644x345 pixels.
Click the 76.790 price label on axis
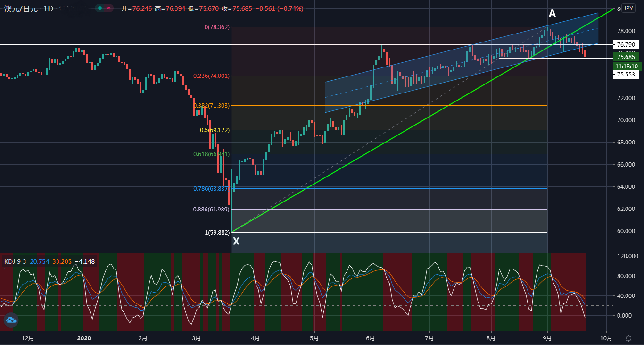626,45
